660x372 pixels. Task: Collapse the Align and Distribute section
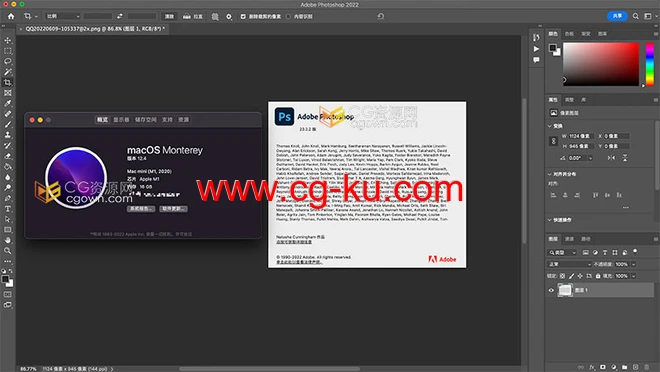tap(549, 174)
